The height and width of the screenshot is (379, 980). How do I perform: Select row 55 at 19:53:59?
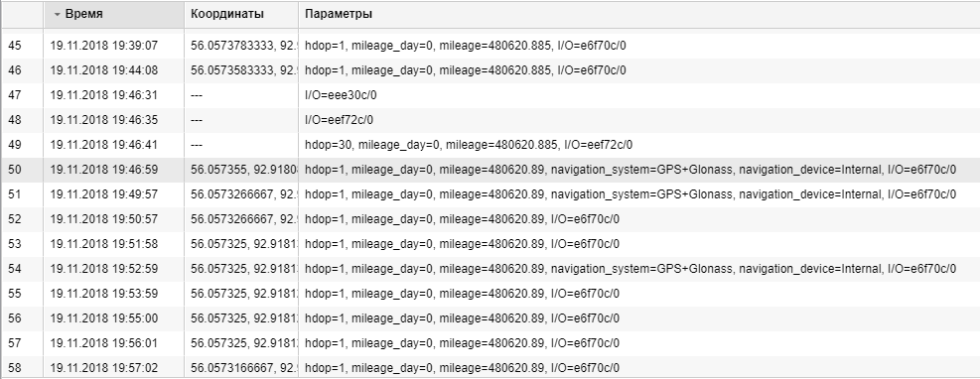coord(490,294)
